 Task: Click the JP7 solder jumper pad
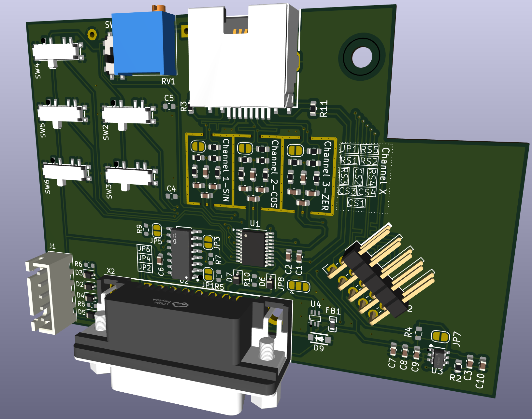coord(440,337)
